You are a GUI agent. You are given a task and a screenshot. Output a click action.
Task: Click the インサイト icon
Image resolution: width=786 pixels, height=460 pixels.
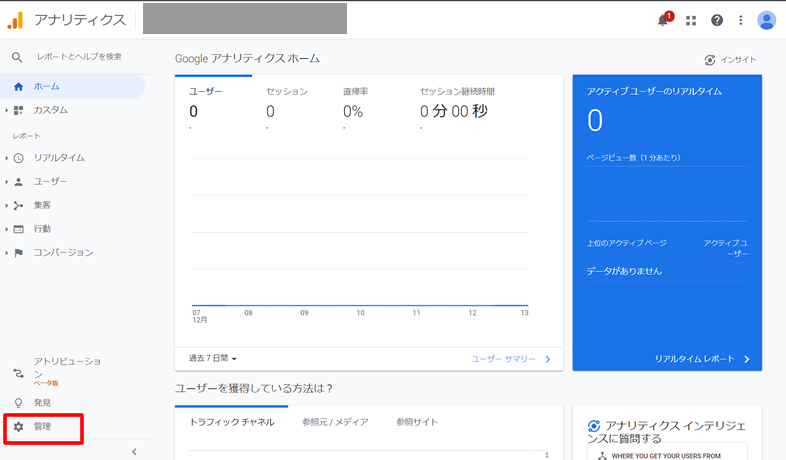[x=710, y=60]
